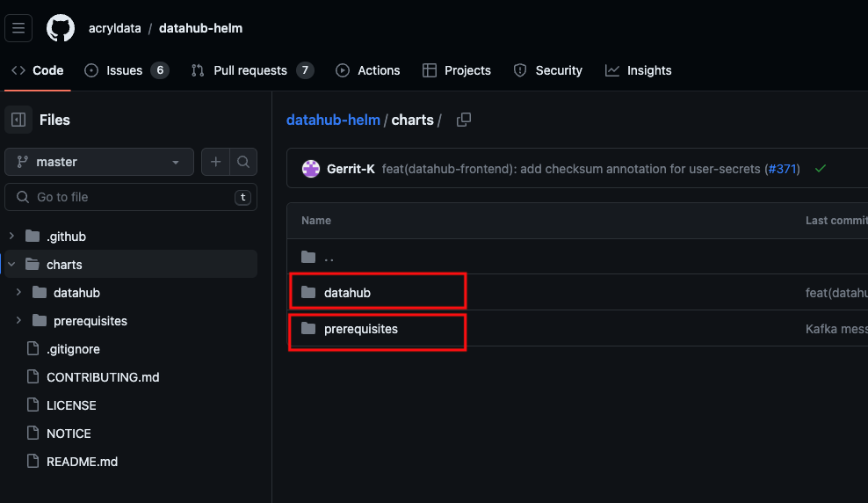
Task: Go to parent directory '..' row
Action: coord(329,257)
